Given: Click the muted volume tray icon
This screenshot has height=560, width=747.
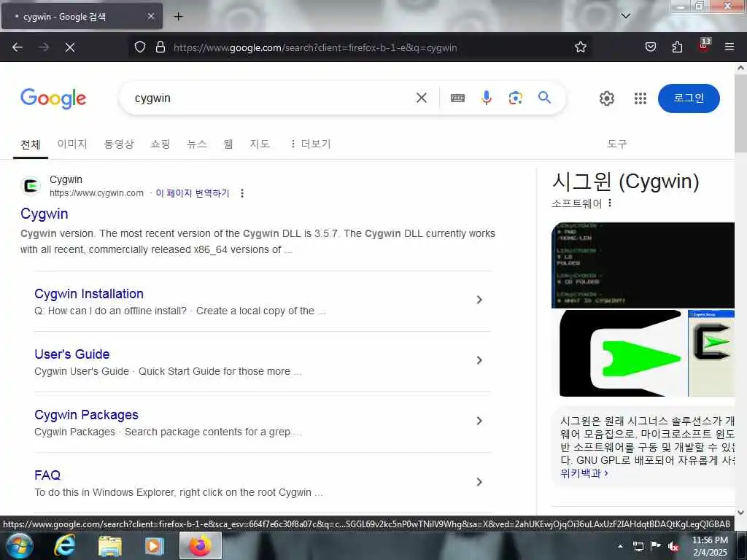Looking at the screenshot, I should (x=673, y=547).
